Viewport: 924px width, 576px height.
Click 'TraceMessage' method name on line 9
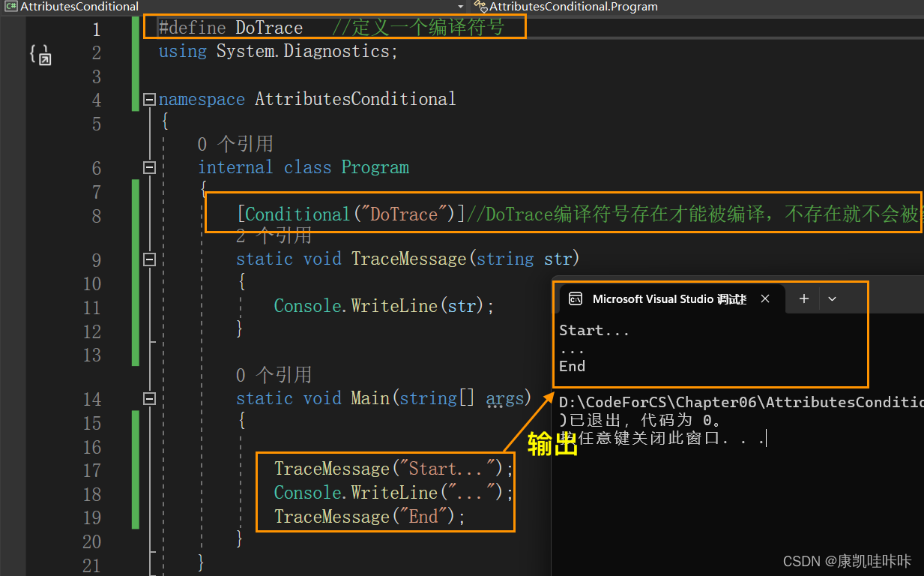point(409,259)
